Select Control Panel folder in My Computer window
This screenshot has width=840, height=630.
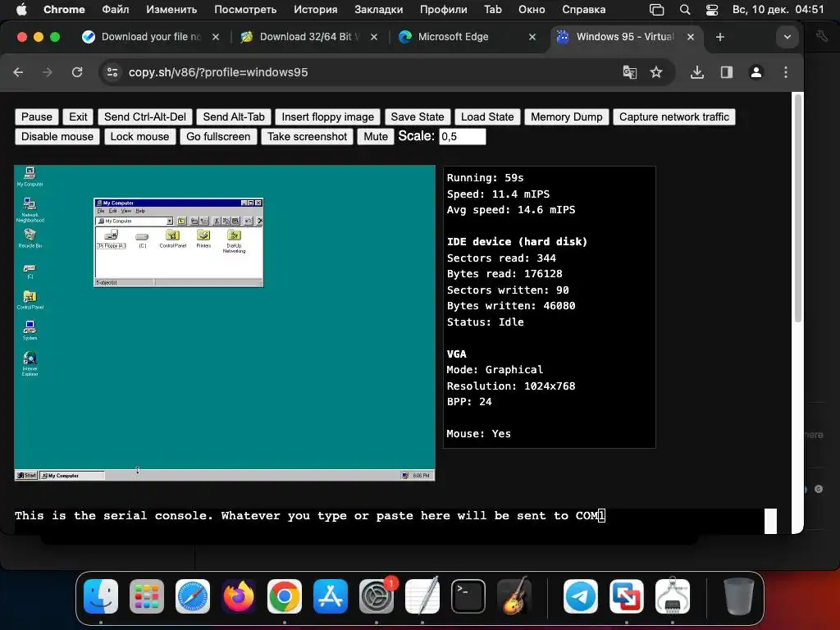tap(172, 239)
